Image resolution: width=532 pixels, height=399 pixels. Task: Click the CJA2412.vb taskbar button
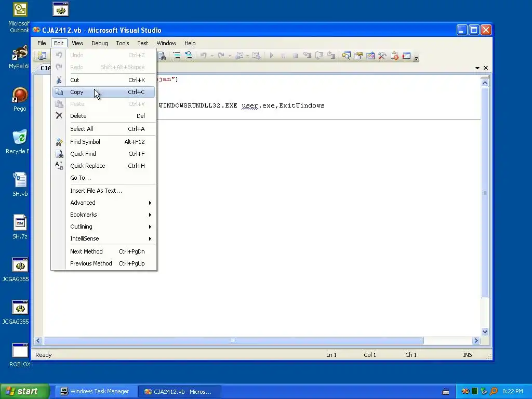pyautogui.click(x=179, y=392)
